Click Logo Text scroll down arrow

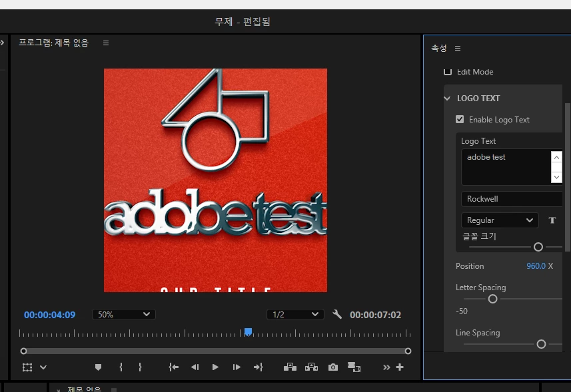(556, 178)
